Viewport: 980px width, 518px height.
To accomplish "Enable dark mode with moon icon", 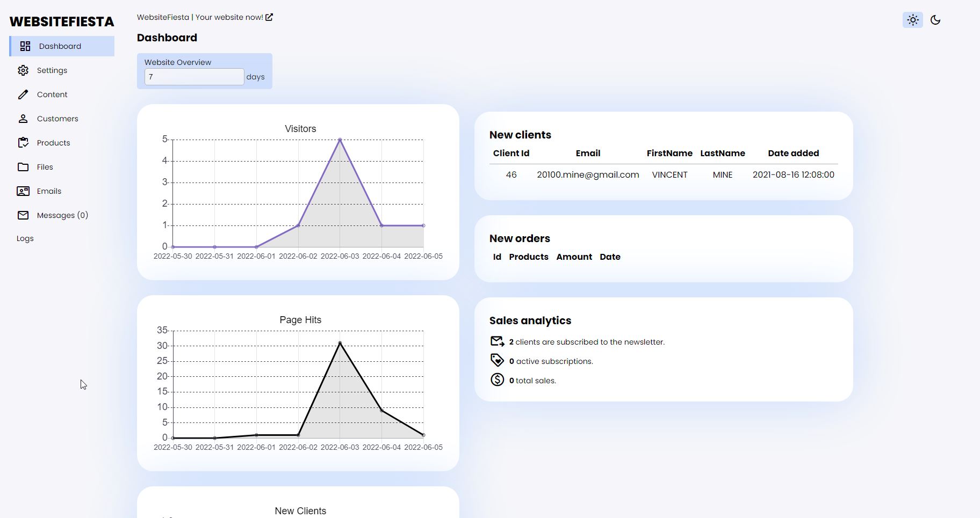I will pos(935,20).
